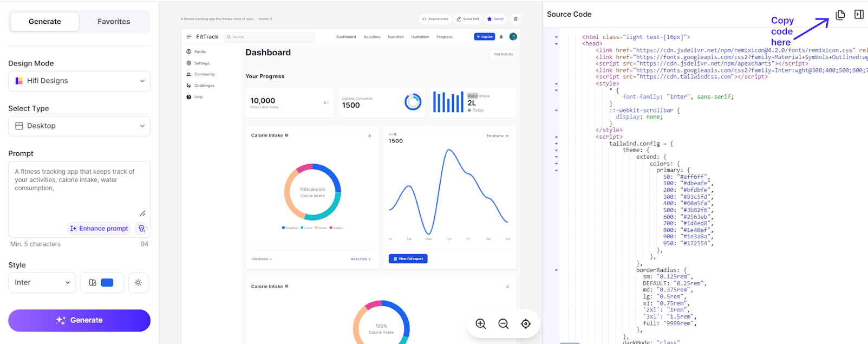
Task: Open Dashboard in FitTrack nav
Action: click(346, 37)
